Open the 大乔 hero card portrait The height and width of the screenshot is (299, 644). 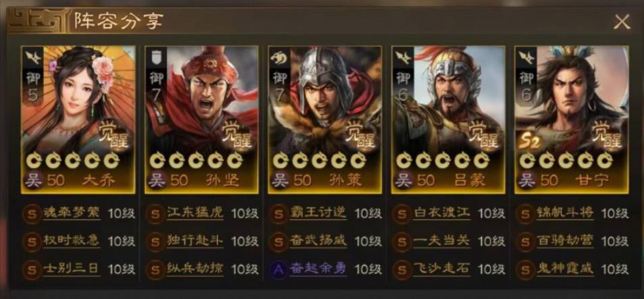click(78, 119)
